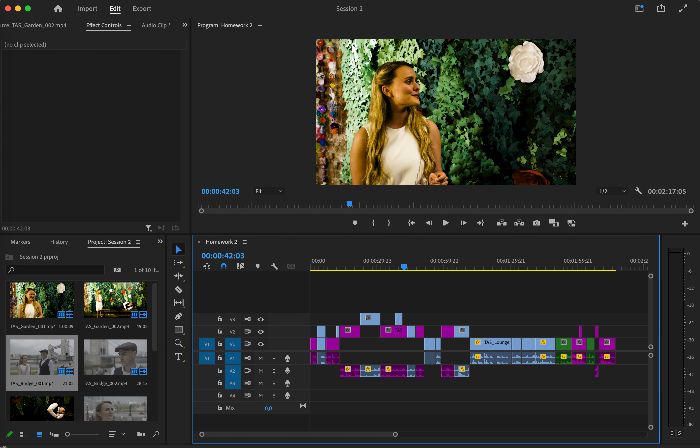
Task: Toggle timeline Snap magnet icon
Action: point(224,266)
